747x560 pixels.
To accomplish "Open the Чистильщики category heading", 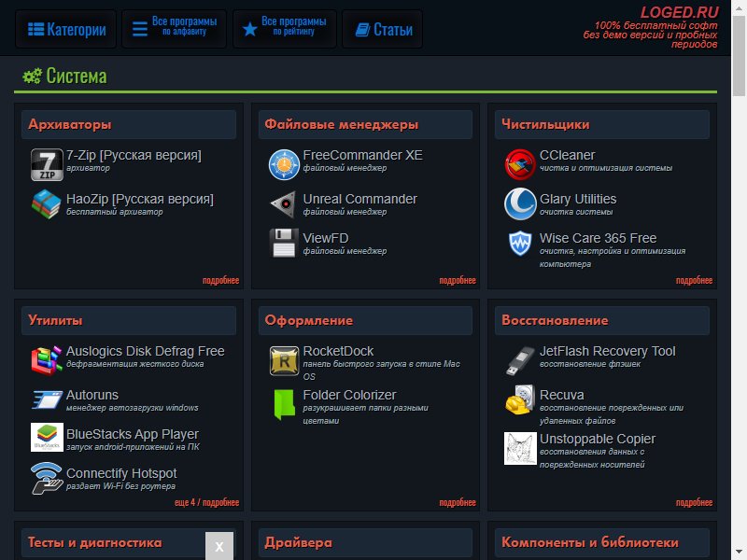I will [x=545, y=124].
